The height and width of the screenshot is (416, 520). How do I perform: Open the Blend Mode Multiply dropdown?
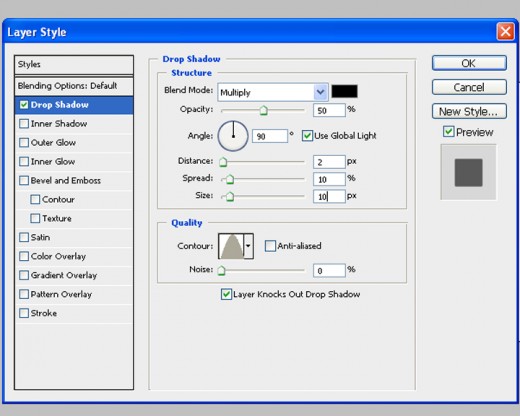pyautogui.click(x=273, y=92)
